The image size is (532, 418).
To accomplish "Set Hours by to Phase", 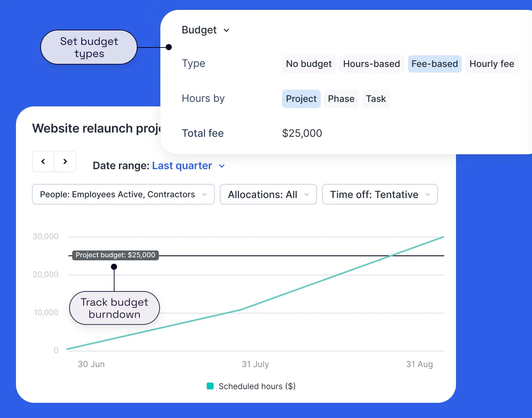I will 341,99.
